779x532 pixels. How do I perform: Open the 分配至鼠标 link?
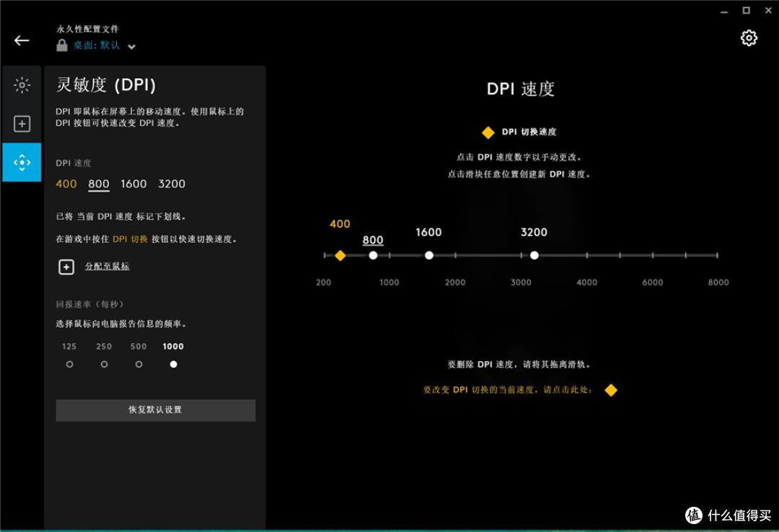click(107, 266)
